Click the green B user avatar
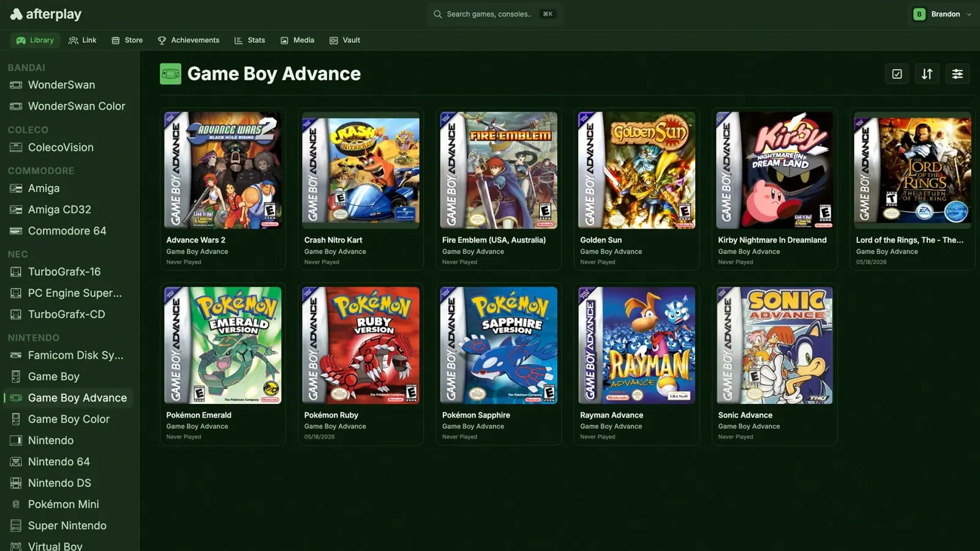 [x=919, y=14]
